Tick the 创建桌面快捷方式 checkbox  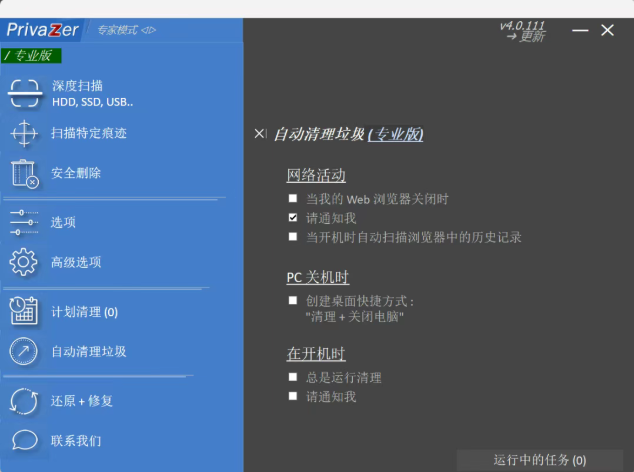(x=293, y=300)
